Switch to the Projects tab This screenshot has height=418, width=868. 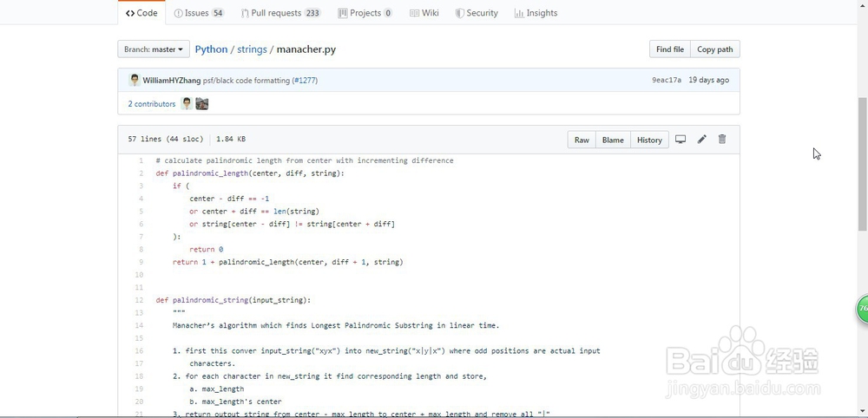[365, 13]
